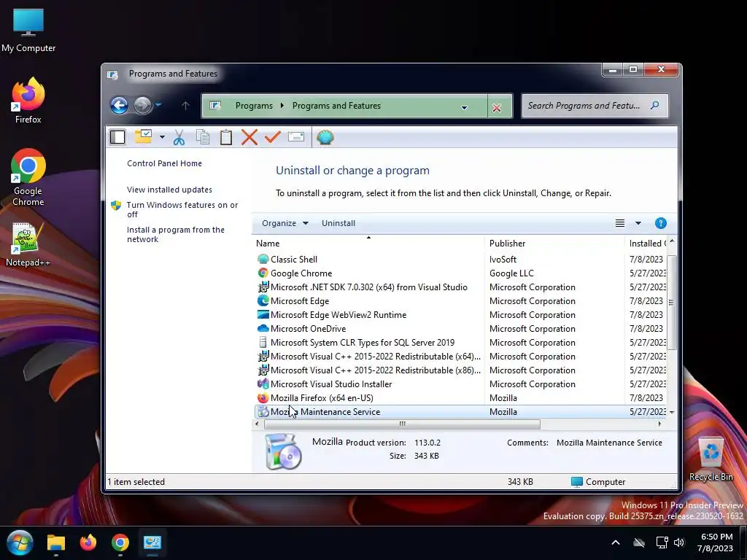Open Classic Shell settings shell icon
The image size is (747, 560).
325,137
